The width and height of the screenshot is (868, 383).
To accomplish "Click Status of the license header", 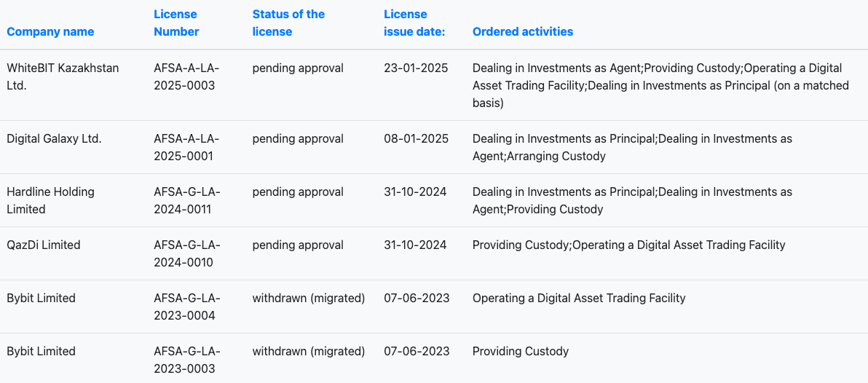I will (x=288, y=23).
